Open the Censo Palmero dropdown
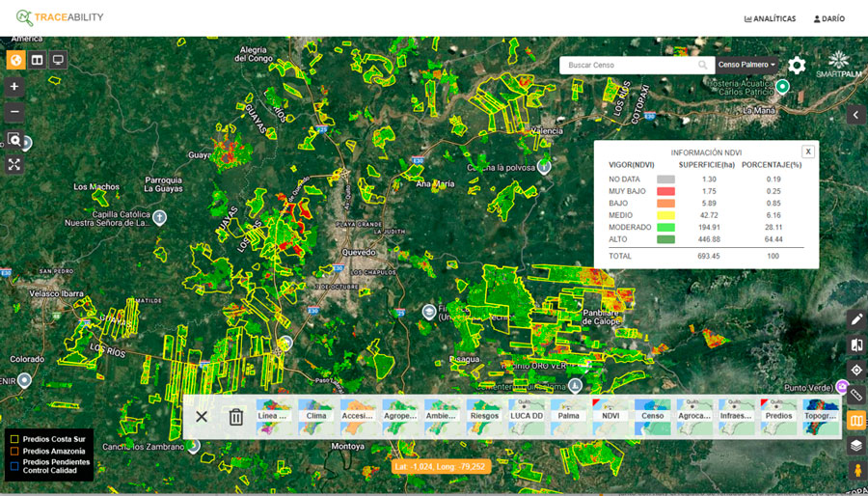This screenshot has height=496, width=868. pyautogui.click(x=746, y=66)
